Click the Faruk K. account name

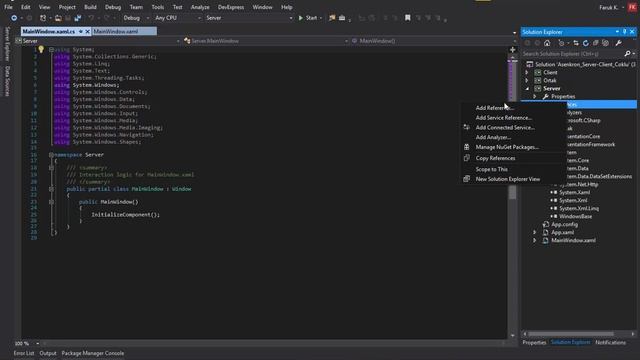(x=608, y=7)
